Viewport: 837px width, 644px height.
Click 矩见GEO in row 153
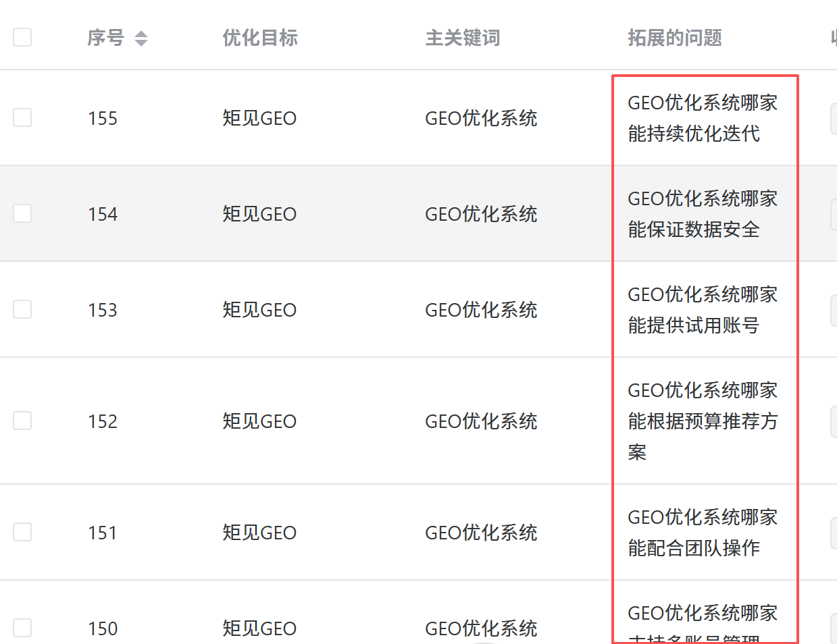[x=259, y=310]
